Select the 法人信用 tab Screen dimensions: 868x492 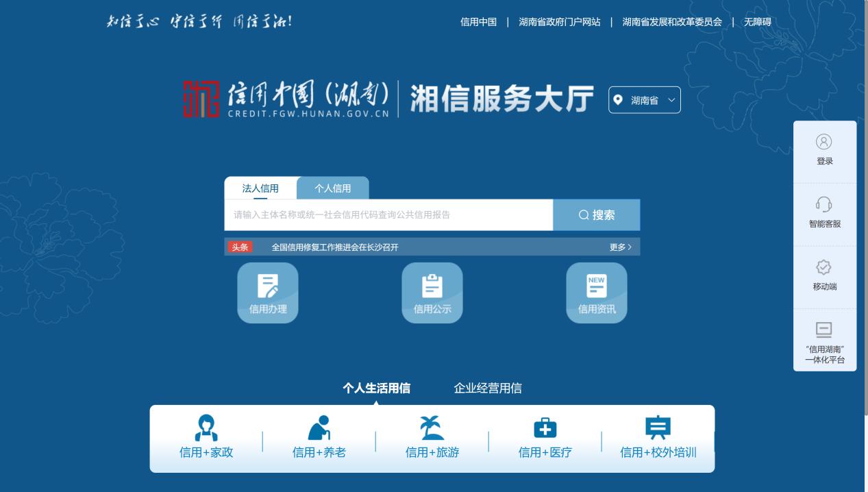[x=260, y=188]
